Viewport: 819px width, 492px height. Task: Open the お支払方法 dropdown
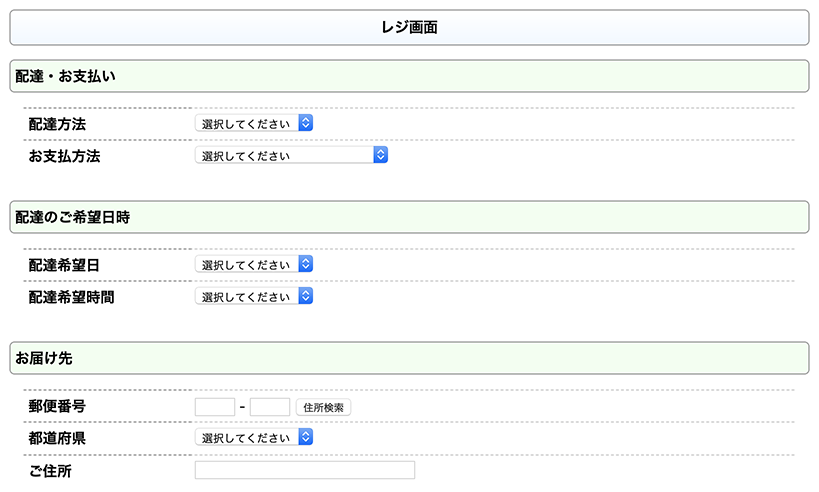(x=290, y=155)
